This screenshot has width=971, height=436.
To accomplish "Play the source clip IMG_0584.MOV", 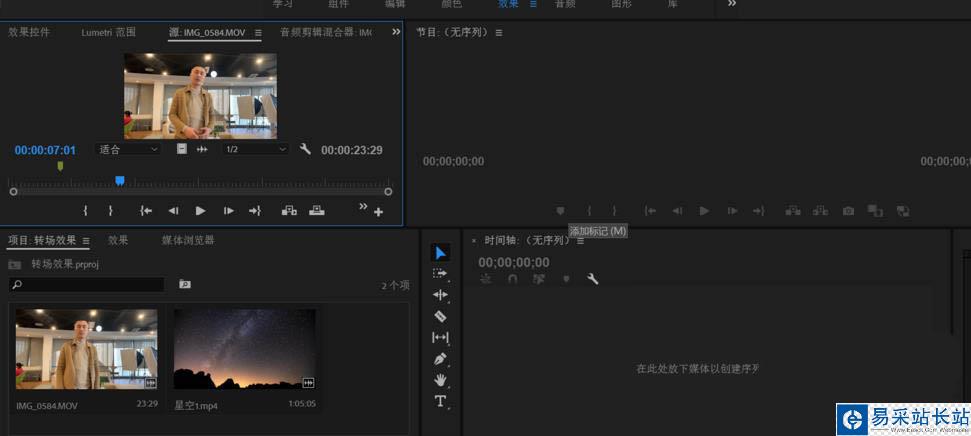I will pos(201,211).
